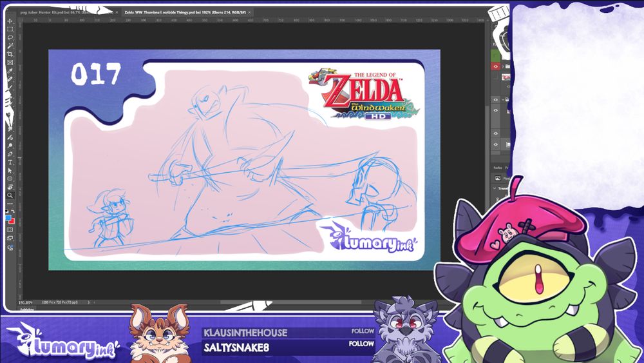Click FOLLOW next to SALTYSNAKE8
644x363 pixels.
[361, 344]
